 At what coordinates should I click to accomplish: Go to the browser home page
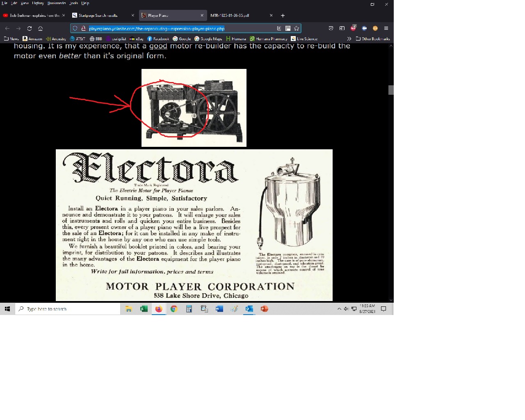point(40,28)
